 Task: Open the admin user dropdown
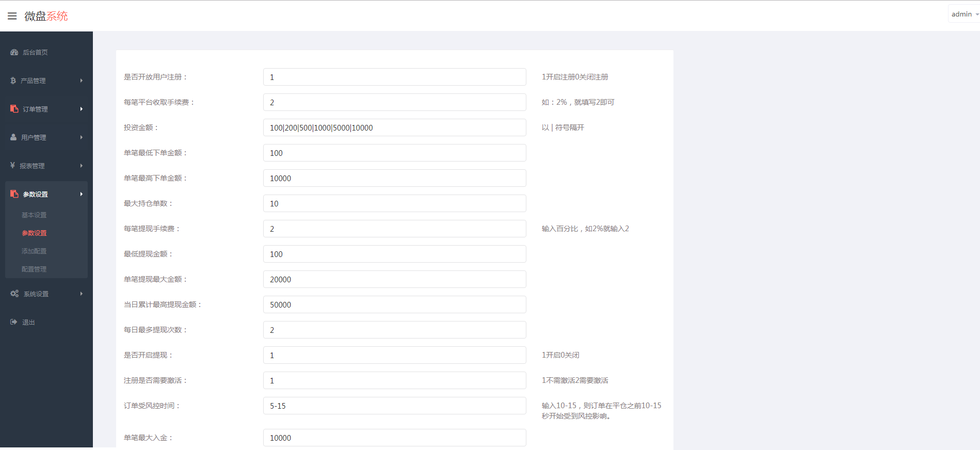coord(965,14)
